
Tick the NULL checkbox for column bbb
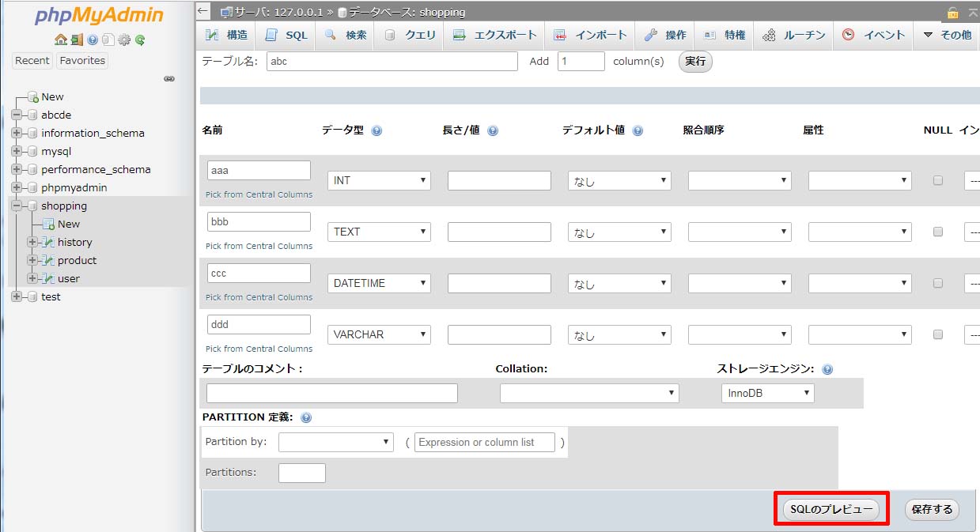click(938, 232)
